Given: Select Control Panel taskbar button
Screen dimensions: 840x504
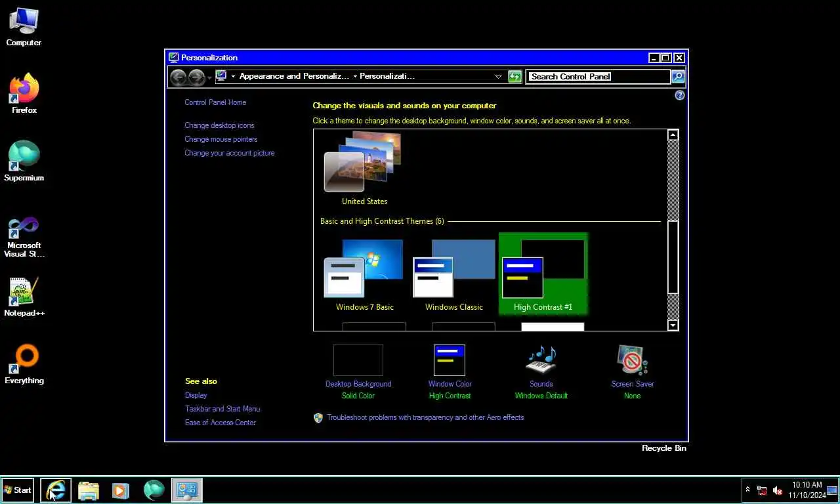Looking at the screenshot, I should 187,490.
